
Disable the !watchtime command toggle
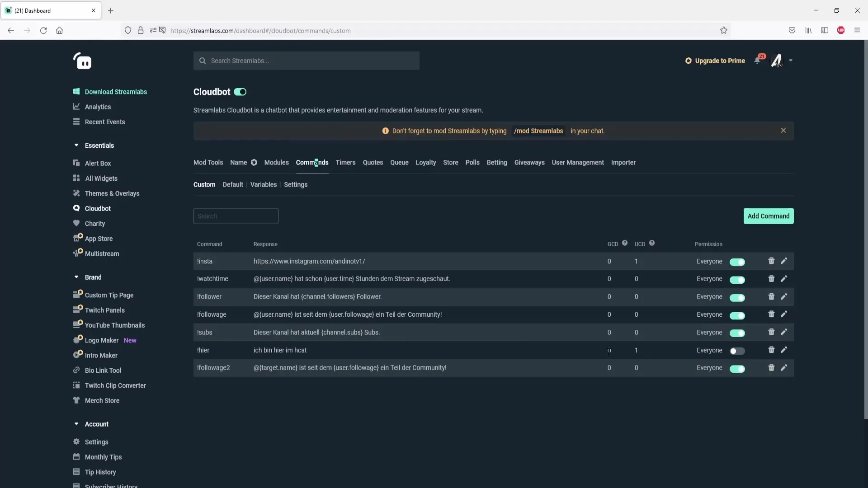pos(737,280)
